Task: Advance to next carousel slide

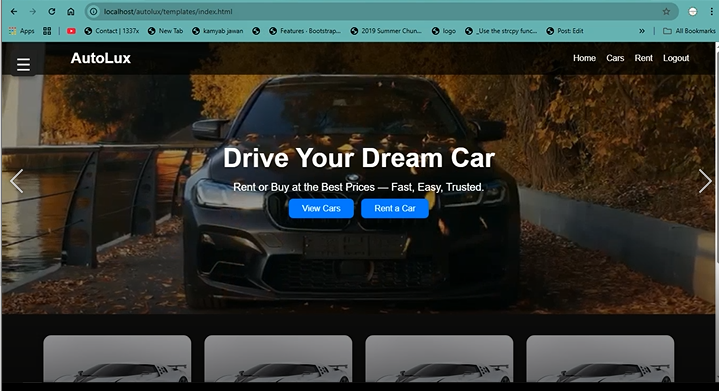Action: (705, 181)
